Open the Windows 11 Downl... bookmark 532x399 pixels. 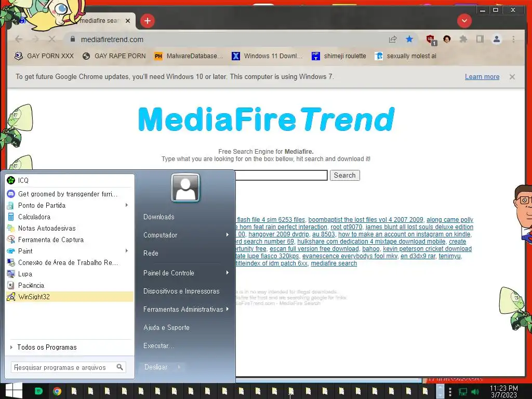267,56
